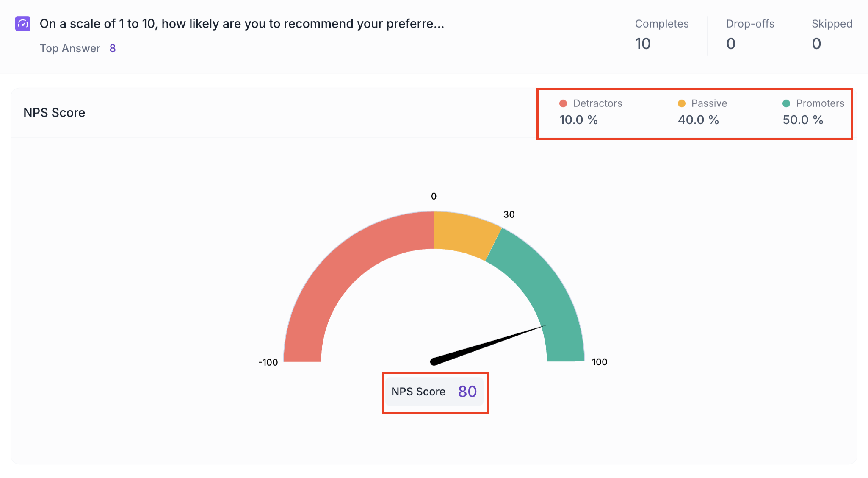This screenshot has height=478, width=868.
Task: Click the green Promoters legend dot
Action: tap(786, 103)
